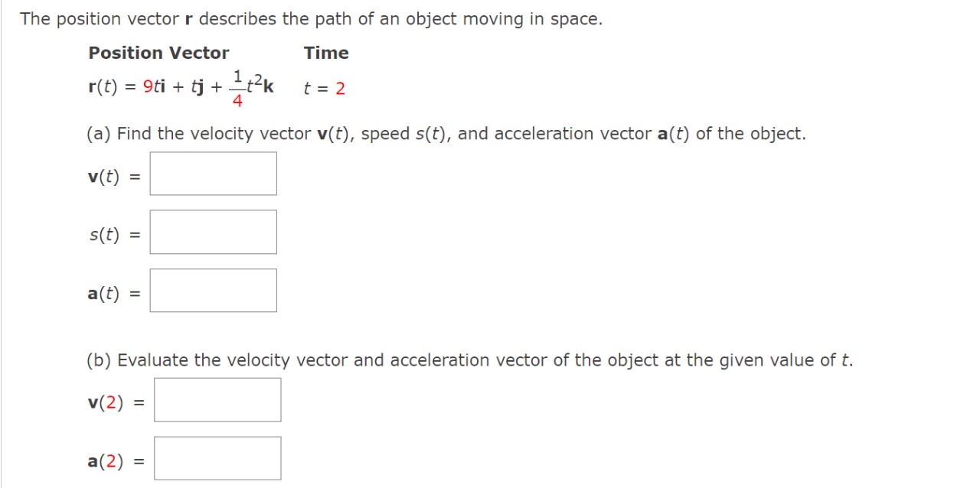Click the fraction 1/4 in the equation
980x488 pixels.
click(237, 86)
